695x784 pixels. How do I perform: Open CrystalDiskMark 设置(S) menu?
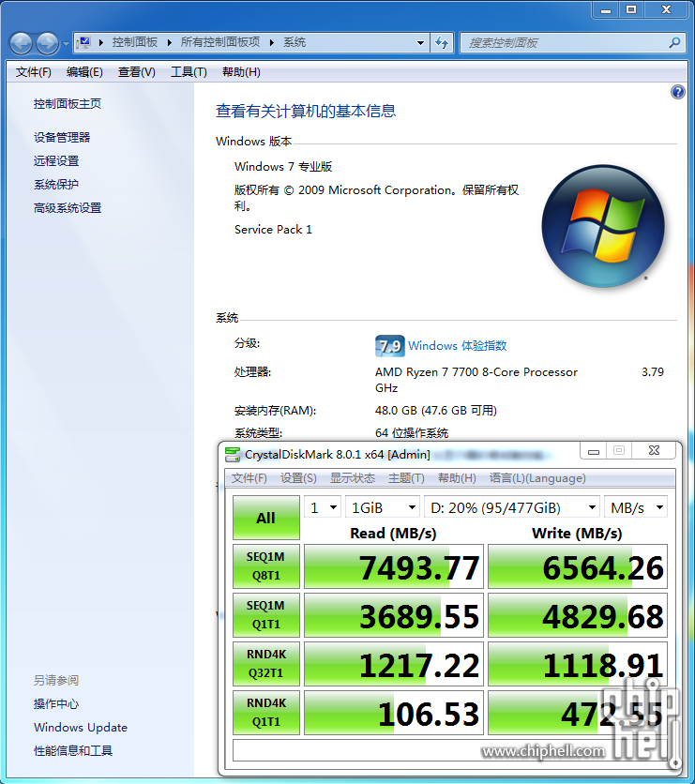coord(298,478)
